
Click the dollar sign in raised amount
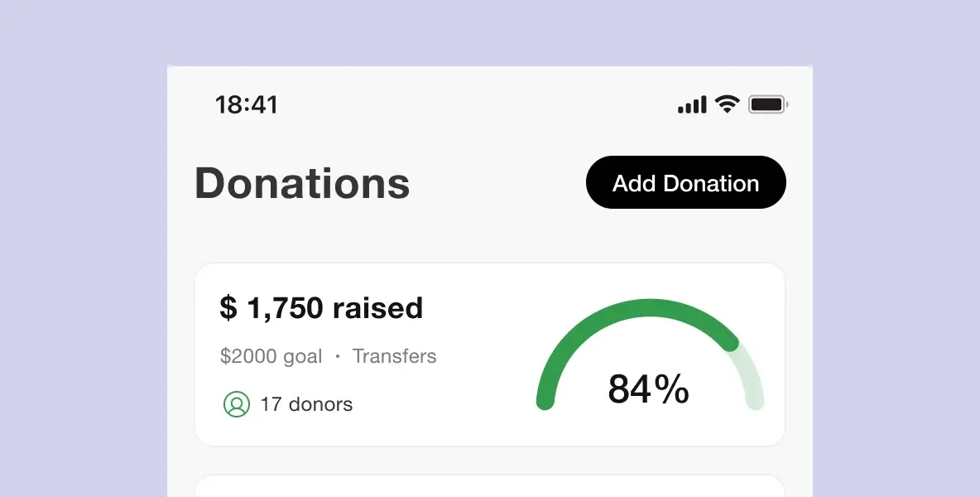[x=228, y=308]
